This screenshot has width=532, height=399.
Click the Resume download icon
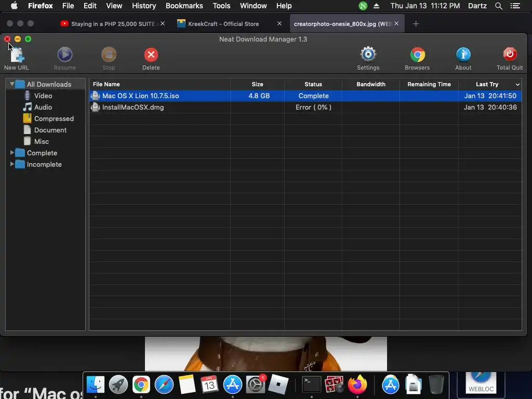65,55
